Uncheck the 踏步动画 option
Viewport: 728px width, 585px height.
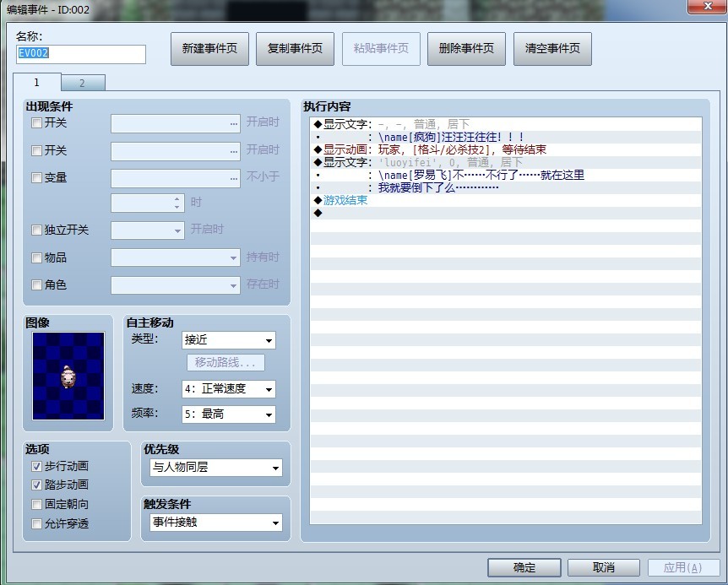click(x=36, y=485)
